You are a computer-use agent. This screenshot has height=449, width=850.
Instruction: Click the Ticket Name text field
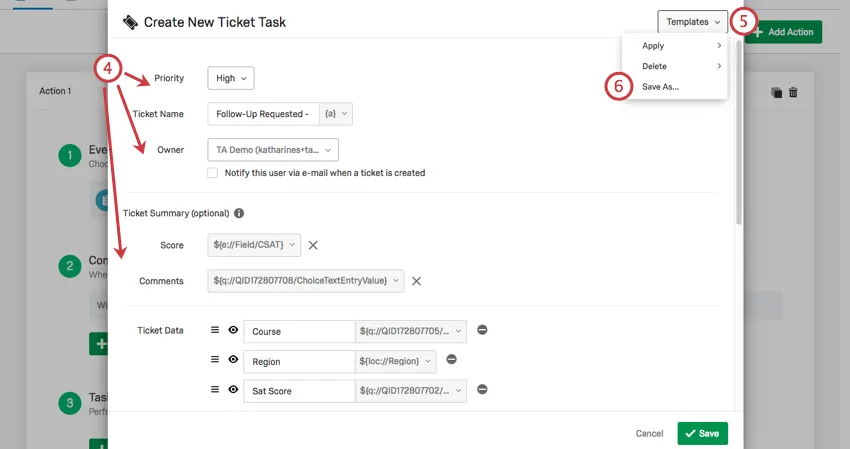coord(263,114)
